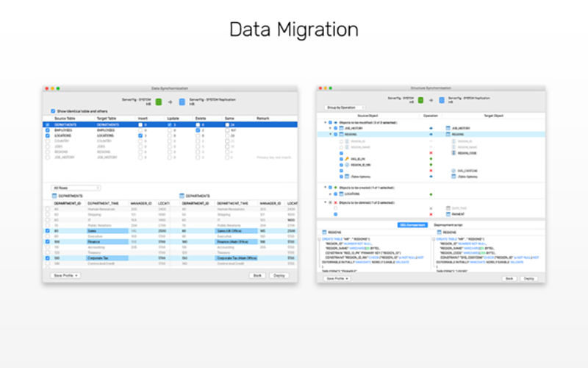Switch to DDL Comparison tab
Image resolution: width=588 pixels, height=368 pixels.
point(412,225)
